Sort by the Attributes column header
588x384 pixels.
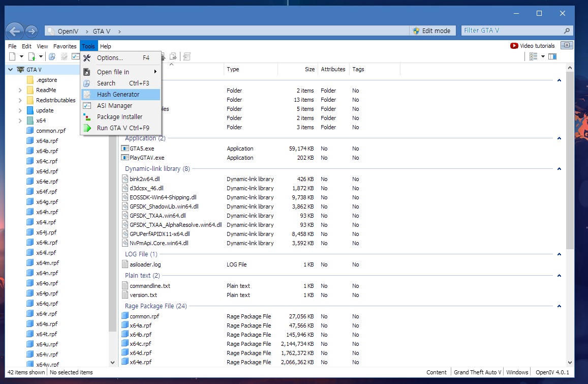(333, 69)
